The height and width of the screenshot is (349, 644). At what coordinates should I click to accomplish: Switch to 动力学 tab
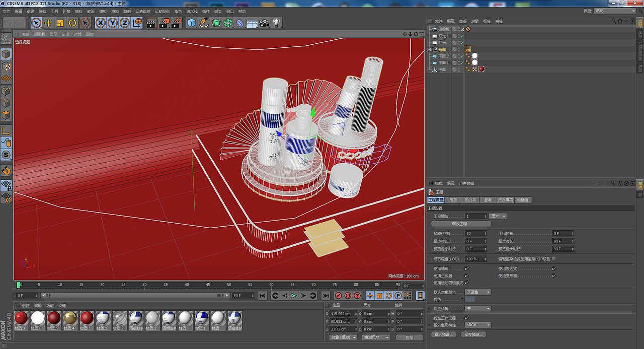(x=470, y=200)
